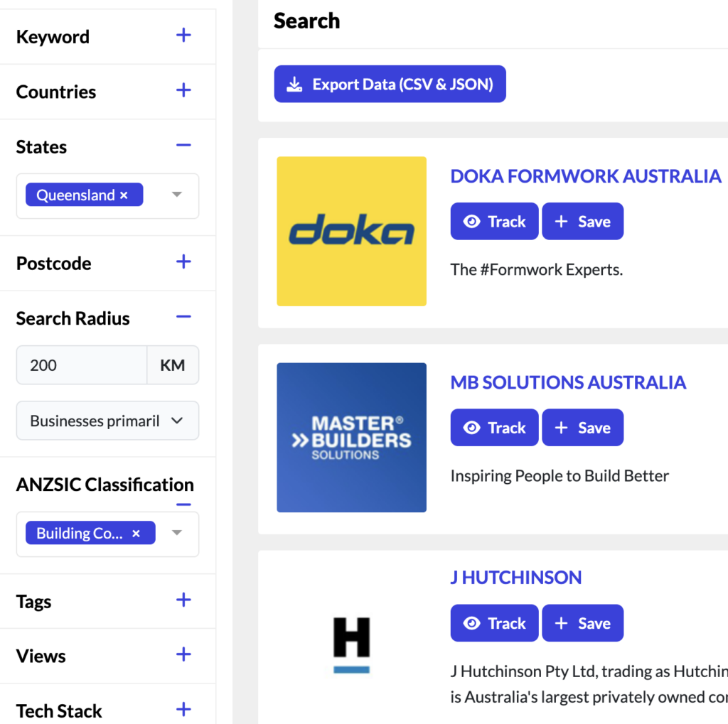728x724 pixels.
Task: Open the States selection dropdown
Action: click(x=176, y=194)
